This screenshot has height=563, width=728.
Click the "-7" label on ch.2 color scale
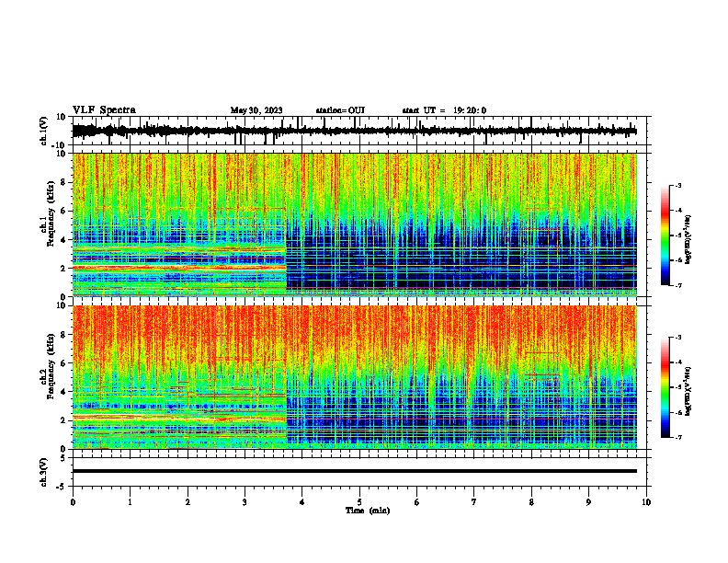tap(677, 437)
